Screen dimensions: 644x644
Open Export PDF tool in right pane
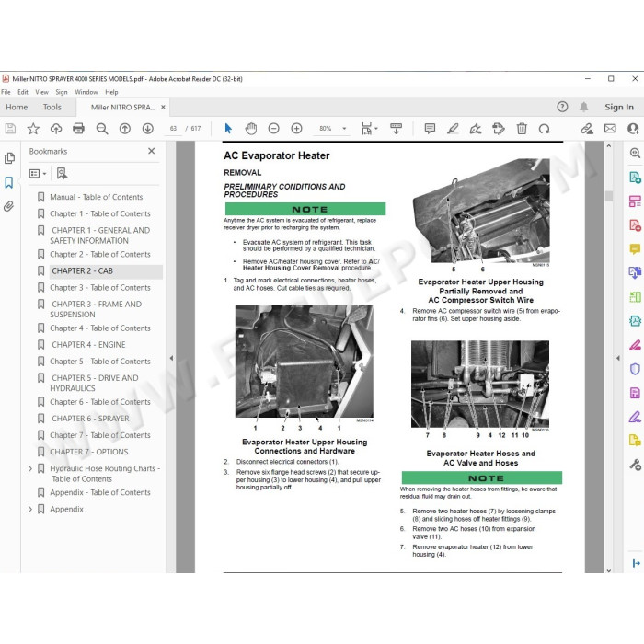(x=635, y=178)
